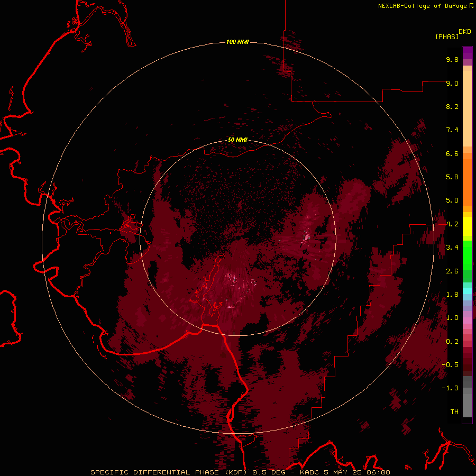Click the 50 NMI range ring label
Viewport: 476px width, 476px height.
(x=237, y=140)
